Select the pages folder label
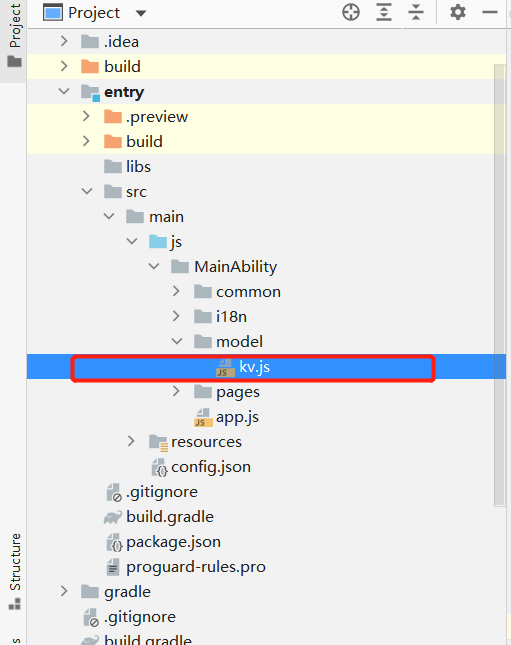This screenshot has height=645, width=511. coord(238,392)
